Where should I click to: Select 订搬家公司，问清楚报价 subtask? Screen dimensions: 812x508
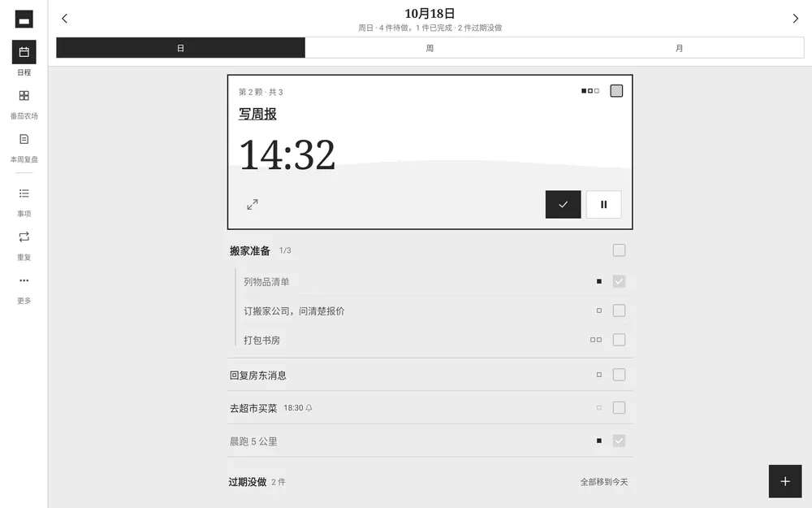[x=294, y=311]
